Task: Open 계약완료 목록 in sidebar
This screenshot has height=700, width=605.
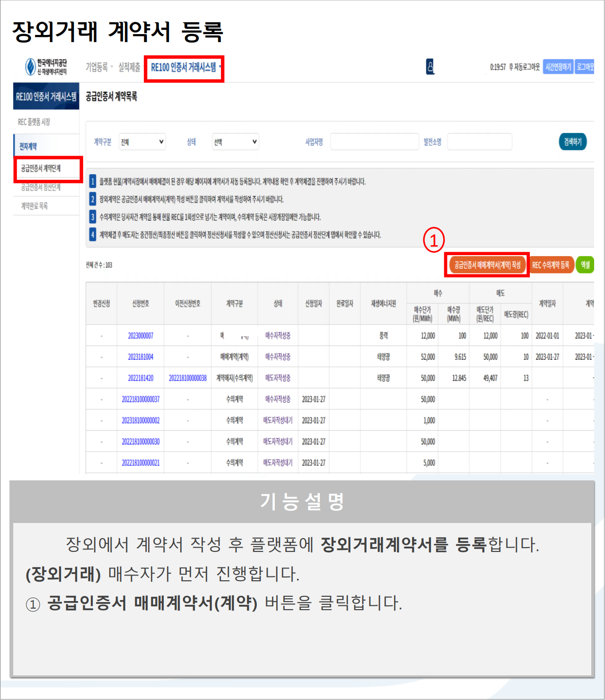Action: click(35, 206)
